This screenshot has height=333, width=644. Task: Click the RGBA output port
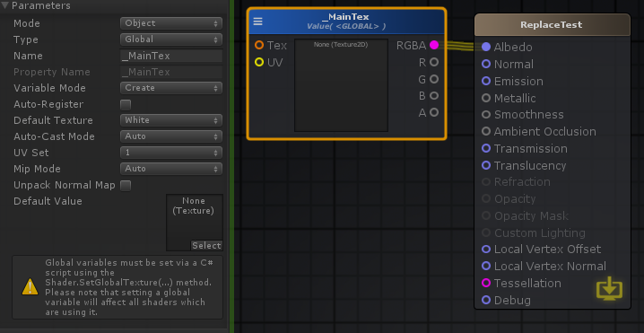coord(434,45)
